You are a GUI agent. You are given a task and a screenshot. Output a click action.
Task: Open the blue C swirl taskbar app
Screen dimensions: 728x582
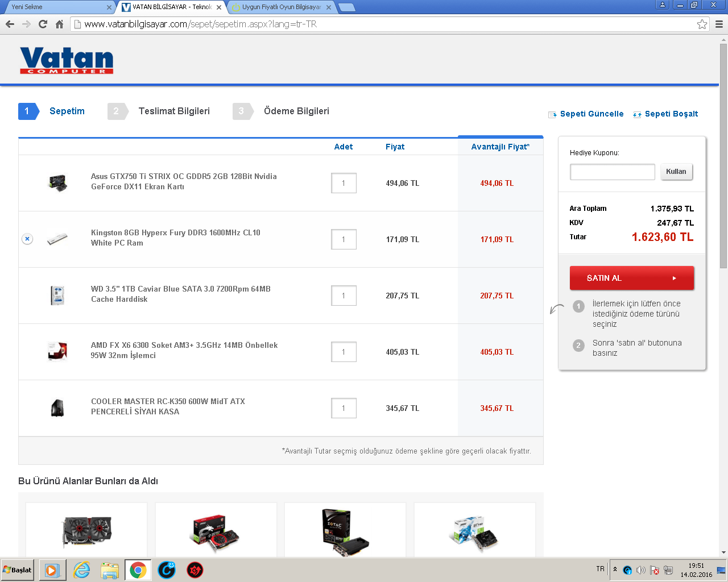coord(167,570)
